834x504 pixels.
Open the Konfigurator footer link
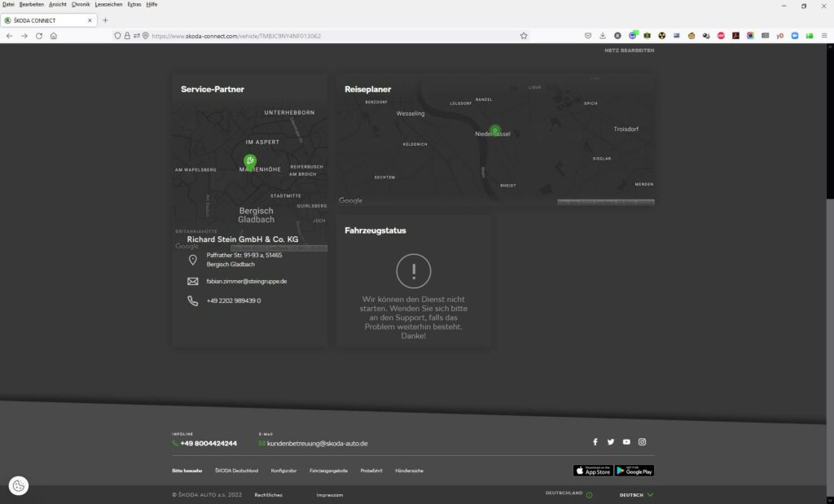pyautogui.click(x=283, y=471)
